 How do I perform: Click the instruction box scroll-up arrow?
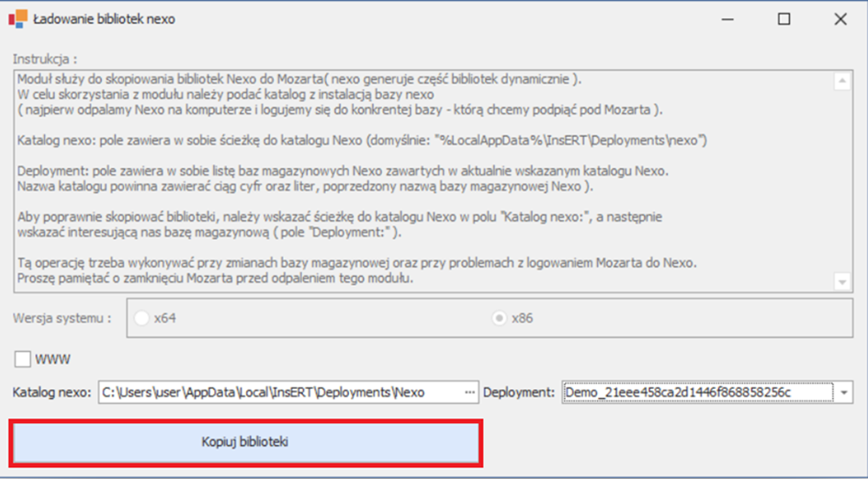pos(841,81)
